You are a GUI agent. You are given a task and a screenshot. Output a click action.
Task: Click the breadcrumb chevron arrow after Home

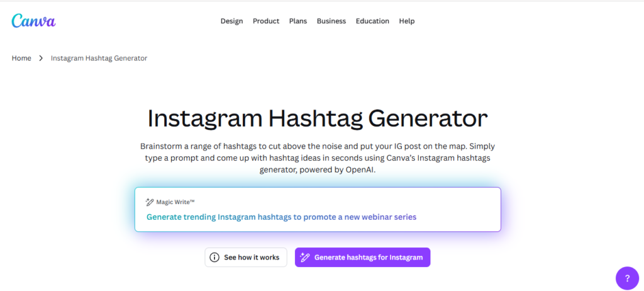[41, 58]
